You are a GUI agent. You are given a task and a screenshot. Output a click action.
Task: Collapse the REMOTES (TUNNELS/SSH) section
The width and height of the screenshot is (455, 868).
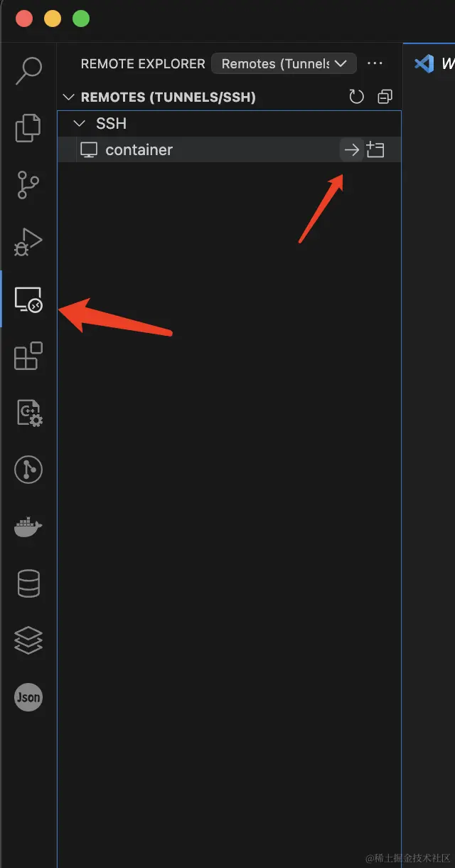tap(68, 97)
